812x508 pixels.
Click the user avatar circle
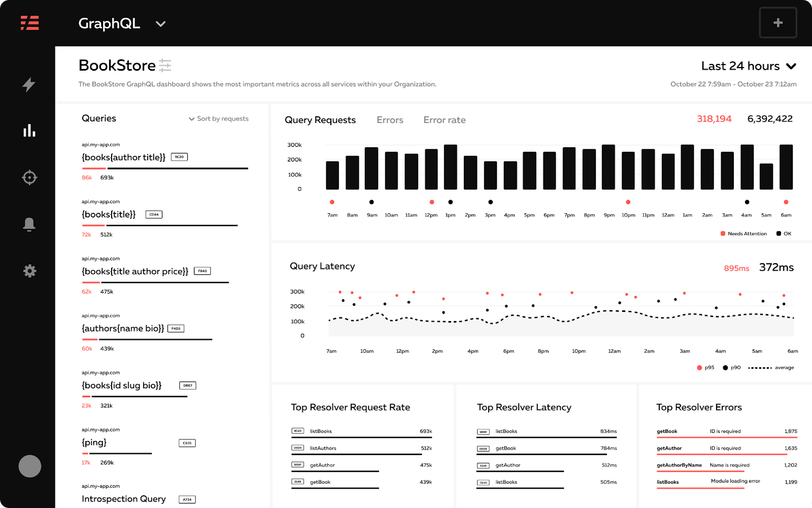click(x=29, y=466)
